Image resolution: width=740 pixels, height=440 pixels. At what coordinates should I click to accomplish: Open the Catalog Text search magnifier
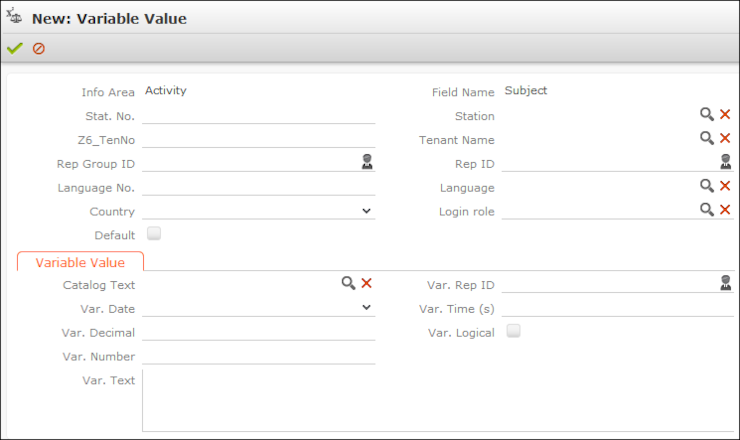[x=348, y=284]
